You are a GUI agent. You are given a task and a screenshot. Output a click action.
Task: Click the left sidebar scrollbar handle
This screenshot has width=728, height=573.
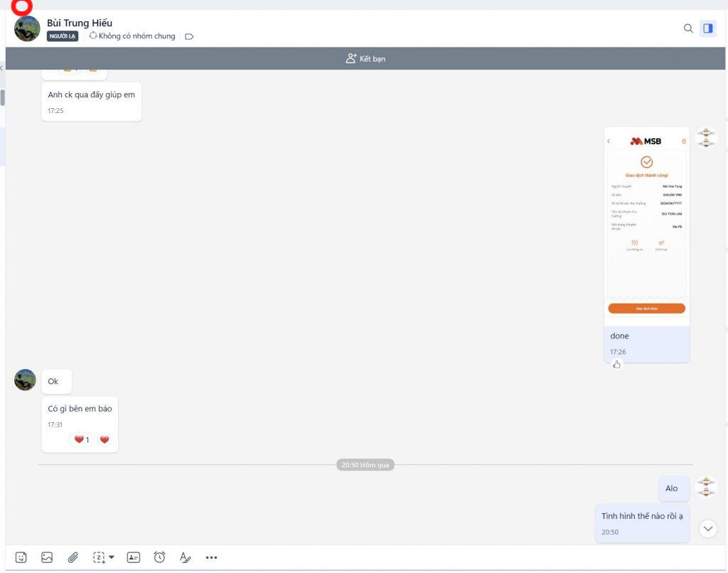pyautogui.click(x=2, y=97)
